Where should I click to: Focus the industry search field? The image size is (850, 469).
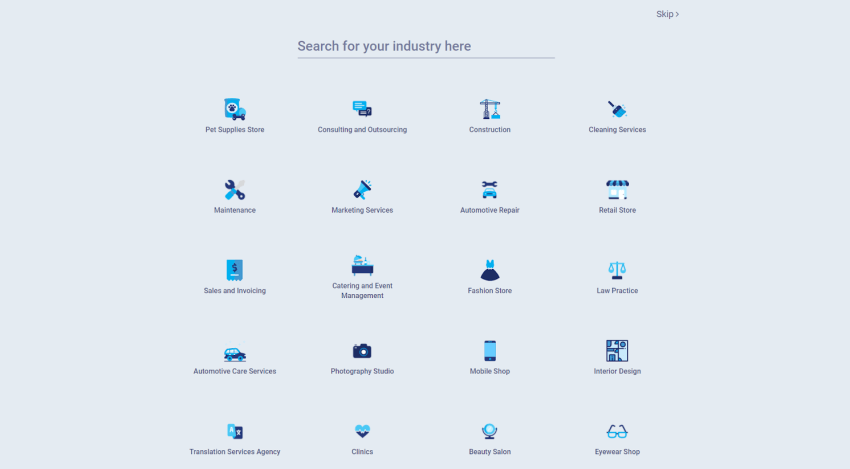(426, 47)
